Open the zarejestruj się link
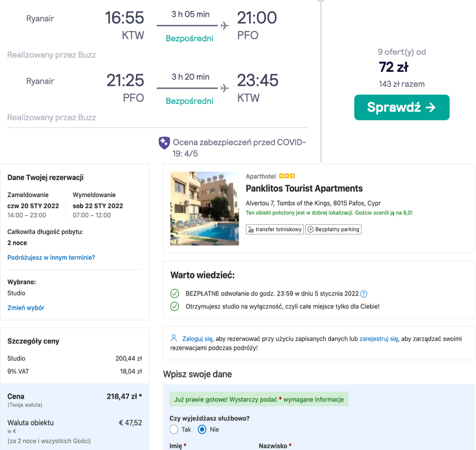 click(378, 339)
